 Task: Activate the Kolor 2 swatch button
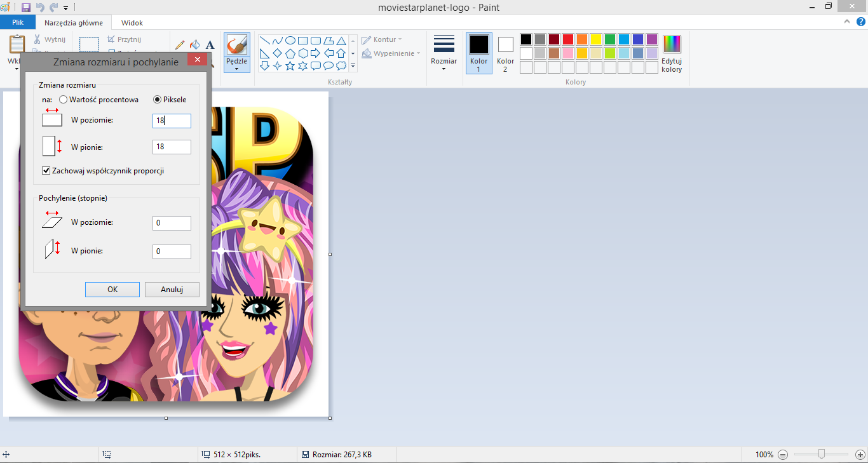tap(506, 54)
